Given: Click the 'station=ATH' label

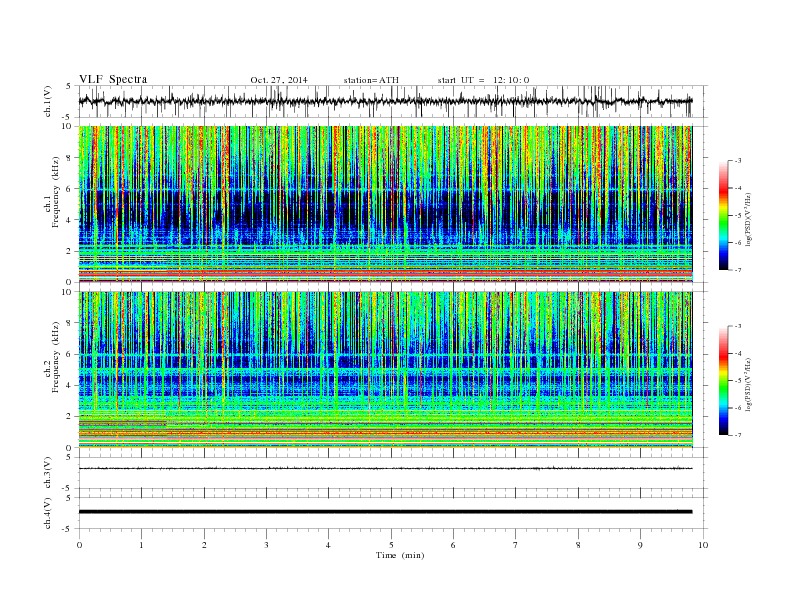Looking at the screenshot, I should point(371,80).
